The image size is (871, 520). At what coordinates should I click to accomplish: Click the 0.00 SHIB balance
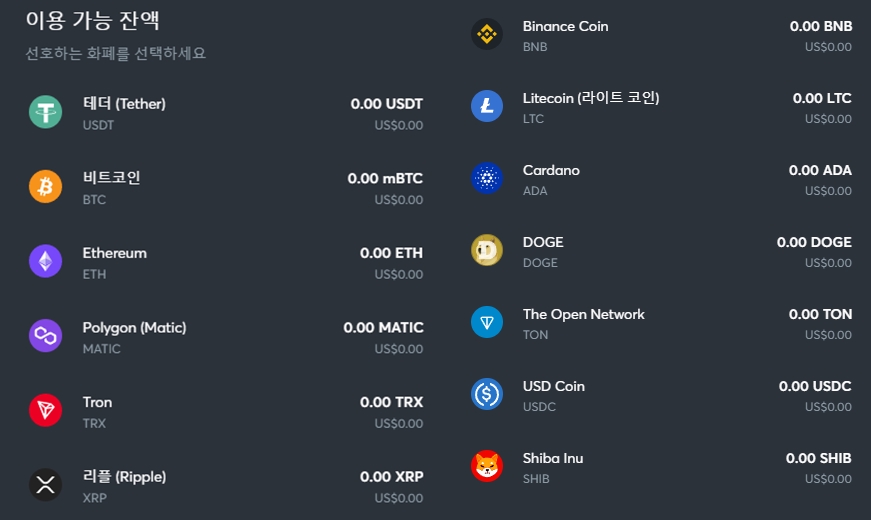818,458
